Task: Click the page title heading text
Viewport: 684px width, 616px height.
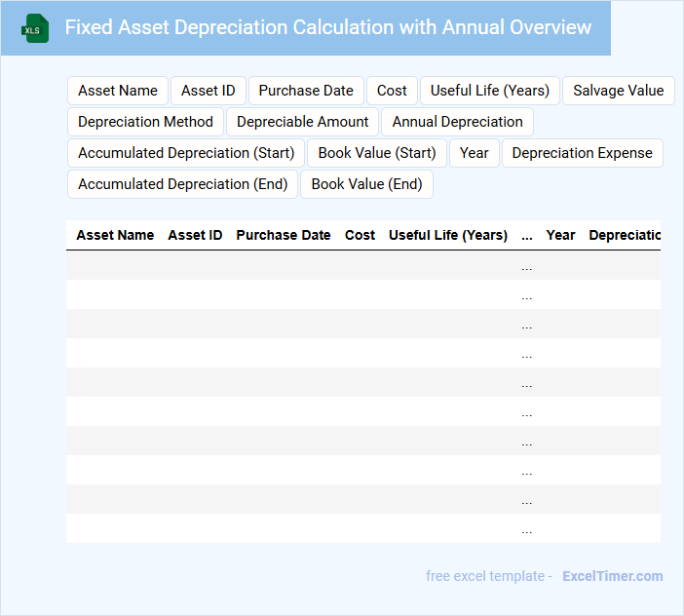Action: click(x=328, y=27)
